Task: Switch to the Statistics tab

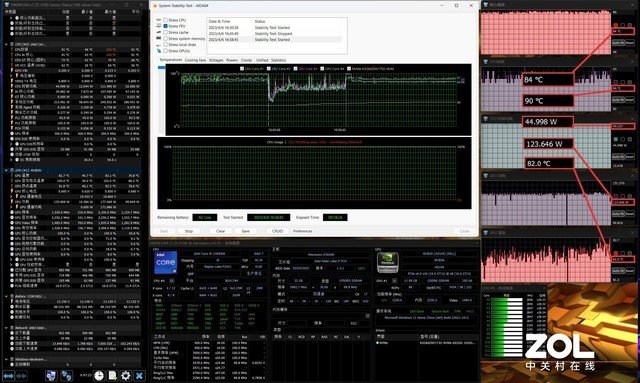Action: [278, 60]
